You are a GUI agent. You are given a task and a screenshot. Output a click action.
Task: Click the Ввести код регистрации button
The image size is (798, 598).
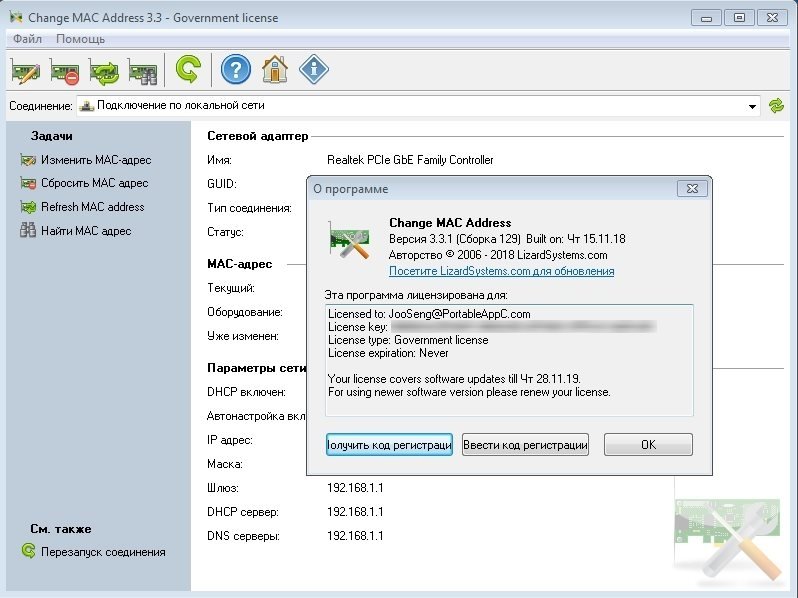coord(525,445)
